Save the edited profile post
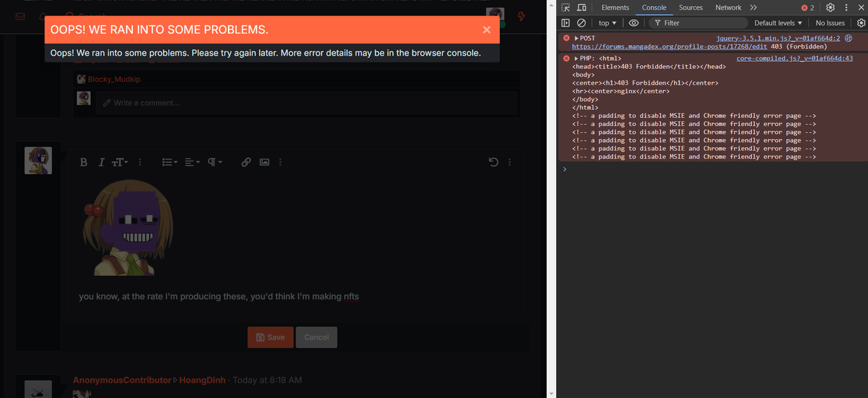The height and width of the screenshot is (398, 868). pos(270,337)
